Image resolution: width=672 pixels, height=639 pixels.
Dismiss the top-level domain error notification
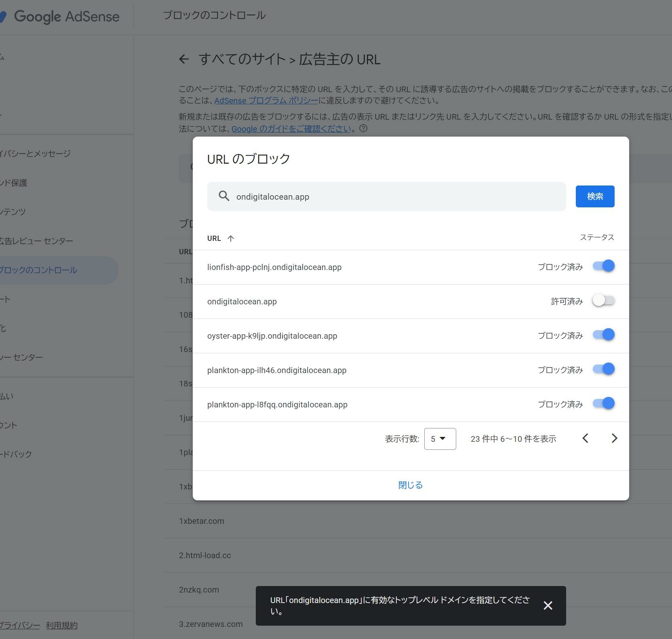click(548, 605)
